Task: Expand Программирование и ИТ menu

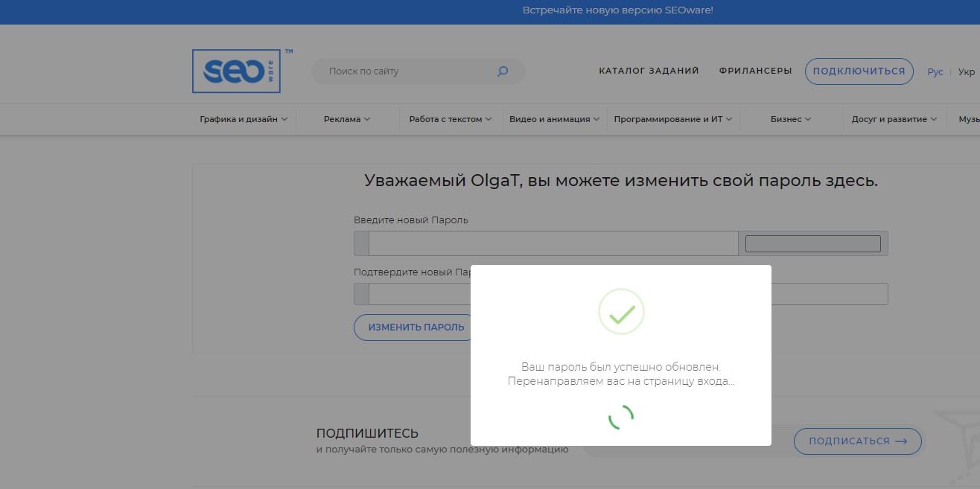Action: point(672,119)
